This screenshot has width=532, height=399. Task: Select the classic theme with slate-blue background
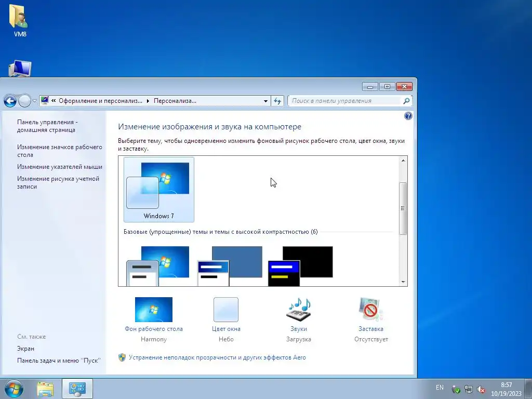click(230, 267)
